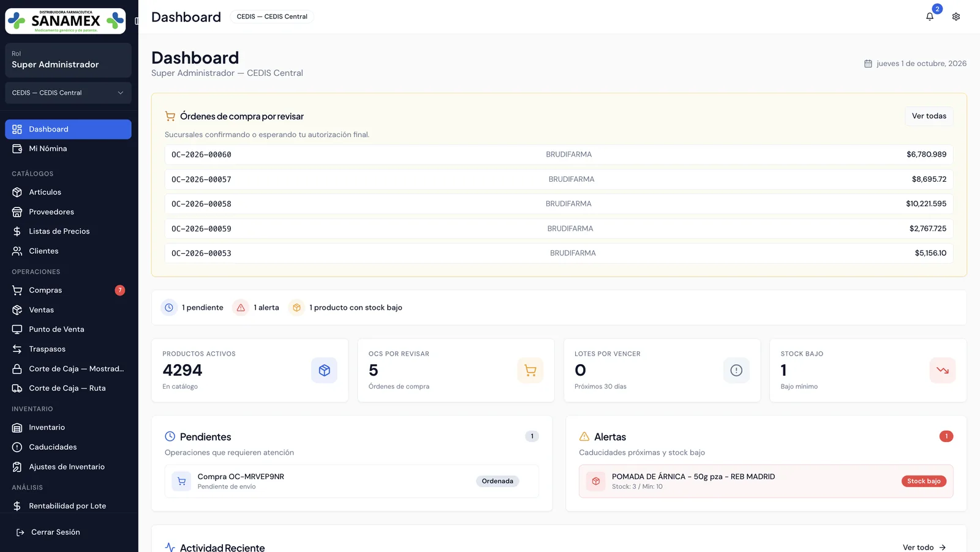Image resolution: width=980 pixels, height=552 pixels.
Task: Open purchase order OC-2026-00058 row
Action: (559, 204)
